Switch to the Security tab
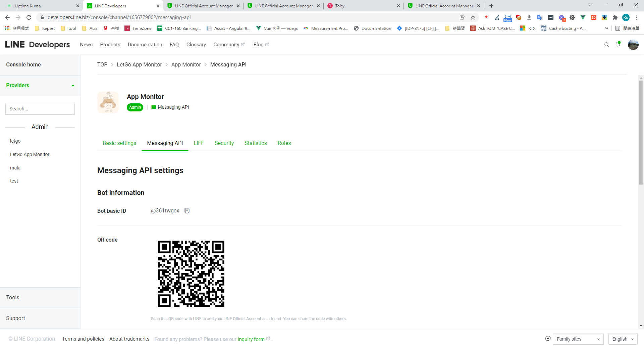This screenshot has height=349, width=644. (224, 143)
